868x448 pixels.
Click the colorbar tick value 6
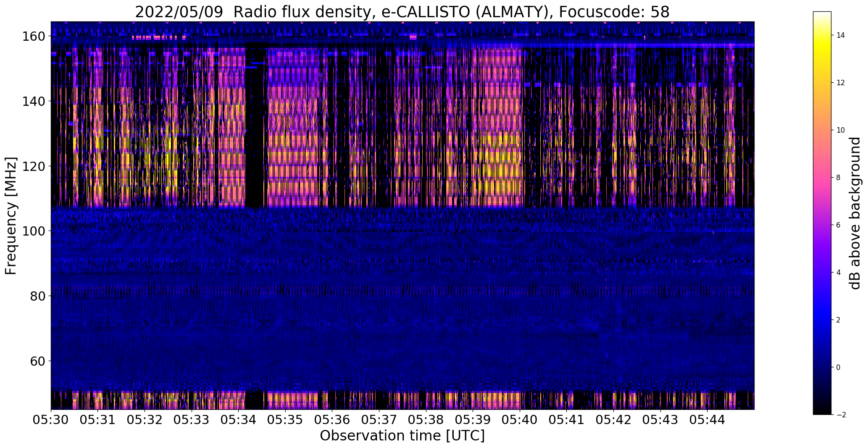839,225
